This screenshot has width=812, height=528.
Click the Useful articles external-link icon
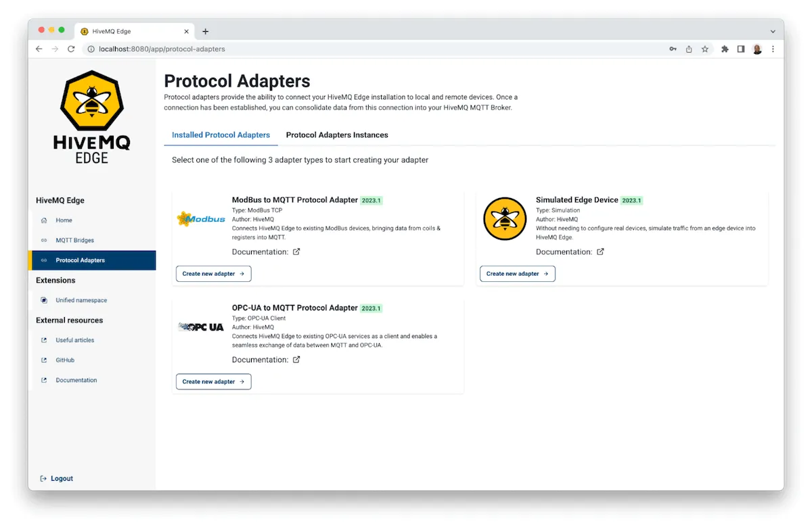pos(44,340)
